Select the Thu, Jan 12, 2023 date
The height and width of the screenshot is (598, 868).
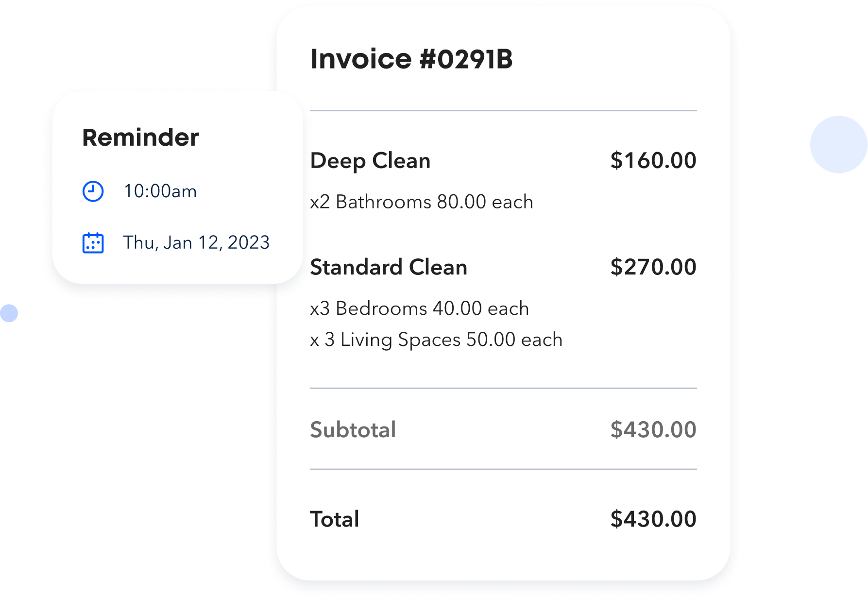click(x=196, y=242)
